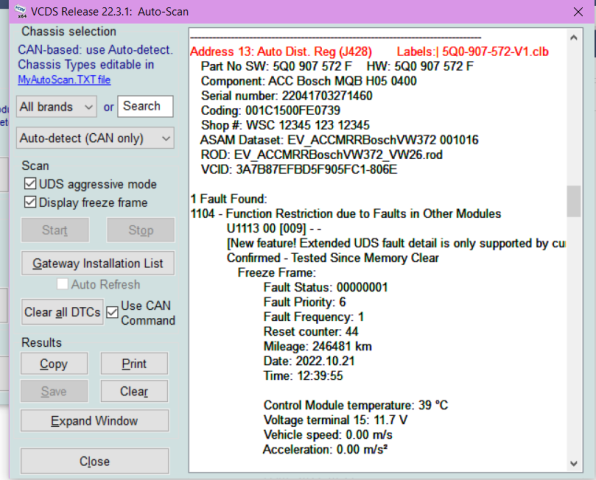Click the VCDS app icon in title bar
This screenshot has height=480, width=596.
click(21, 11)
